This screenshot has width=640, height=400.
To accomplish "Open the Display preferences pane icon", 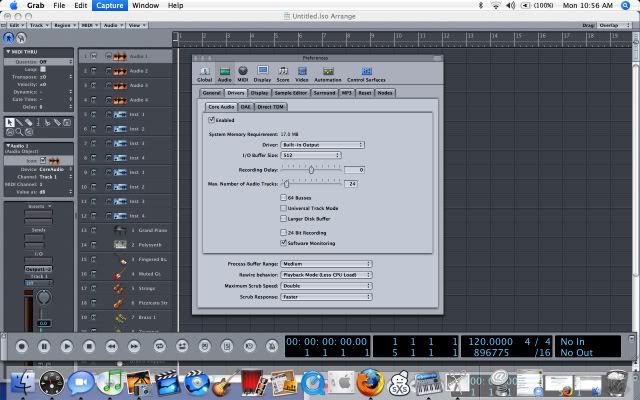I will point(262,74).
